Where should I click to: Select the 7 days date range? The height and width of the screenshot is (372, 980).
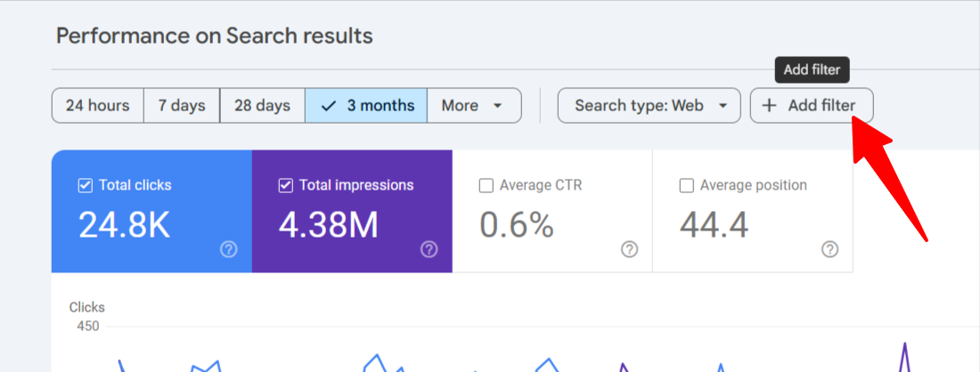182,106
